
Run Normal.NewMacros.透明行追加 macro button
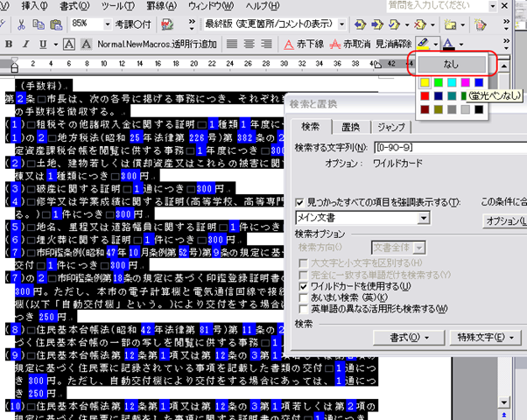pos(157,44)
